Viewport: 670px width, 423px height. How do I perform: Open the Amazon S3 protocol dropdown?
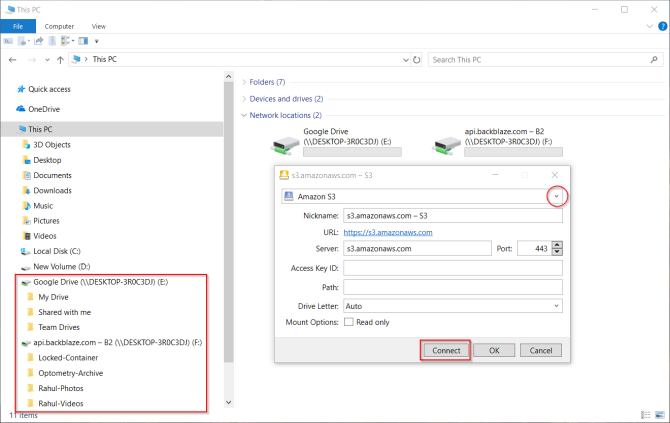(x=556, y=197)
